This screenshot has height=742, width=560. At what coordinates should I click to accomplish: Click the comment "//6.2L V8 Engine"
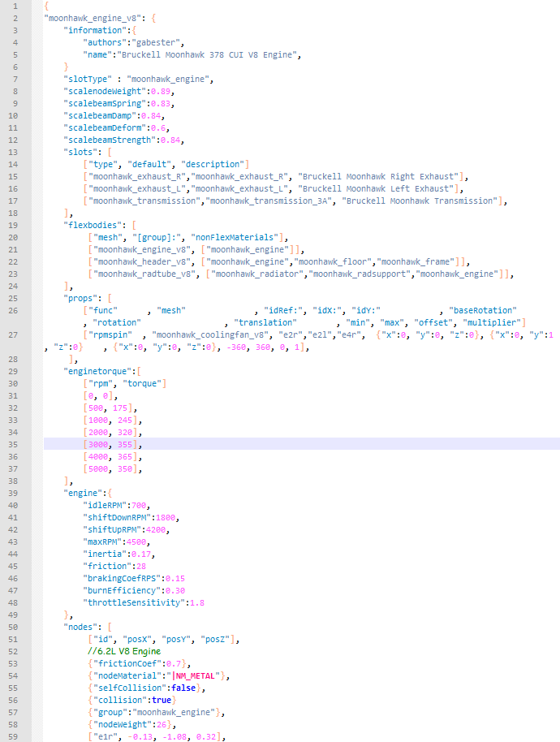[x=124, y=652]
